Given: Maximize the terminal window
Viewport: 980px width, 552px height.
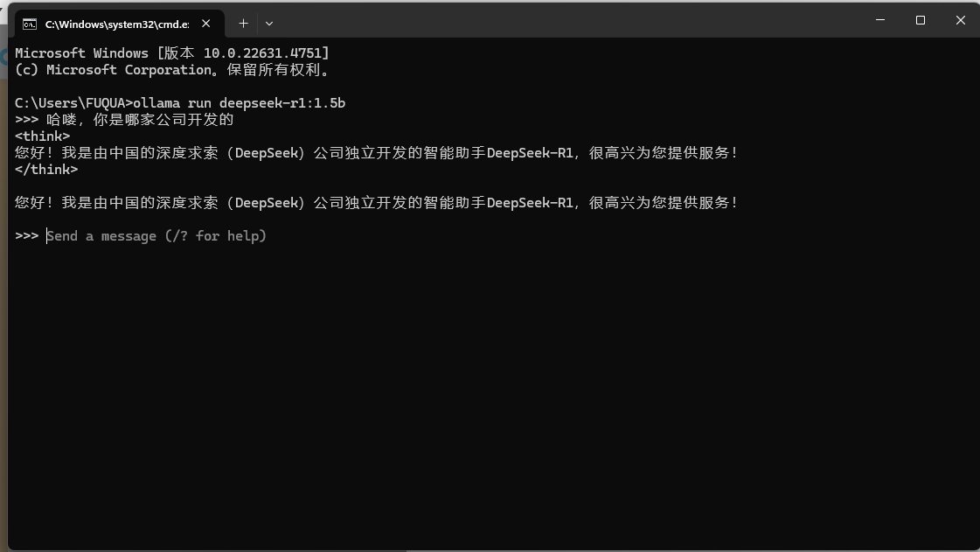Looking at the screenshot, I should (920, 20).
